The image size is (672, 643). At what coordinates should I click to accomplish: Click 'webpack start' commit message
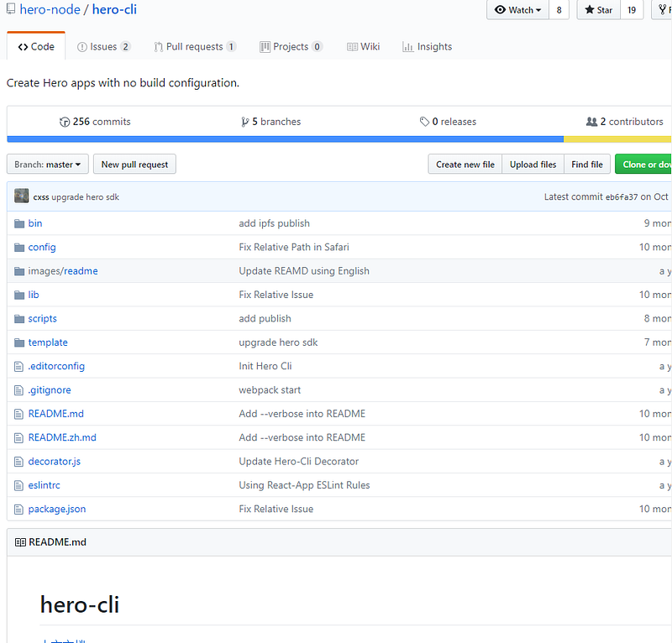(270, 390)
